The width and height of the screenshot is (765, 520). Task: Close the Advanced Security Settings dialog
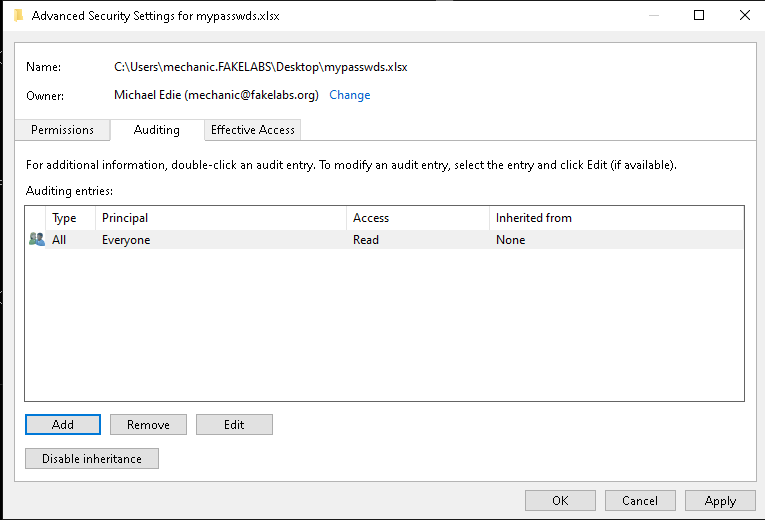point(744,16)
